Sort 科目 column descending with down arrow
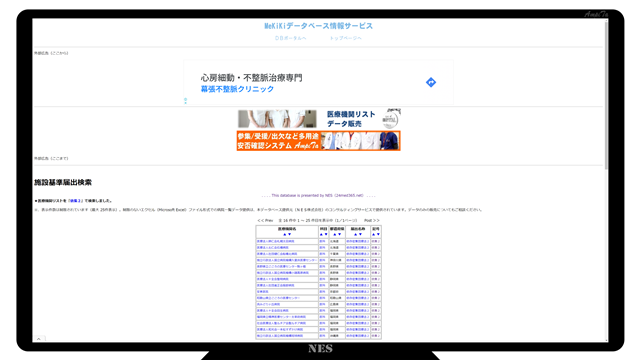Image resolution: width=640 pixels, height=360 pixels. point(326,234)
